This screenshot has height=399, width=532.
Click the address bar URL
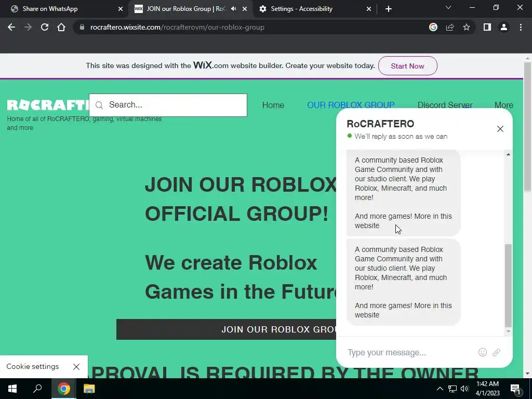(x=177, y=27)
